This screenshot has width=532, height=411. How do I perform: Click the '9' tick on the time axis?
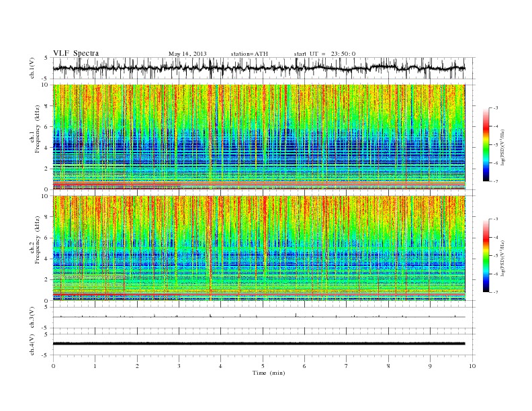click(430, 366)
